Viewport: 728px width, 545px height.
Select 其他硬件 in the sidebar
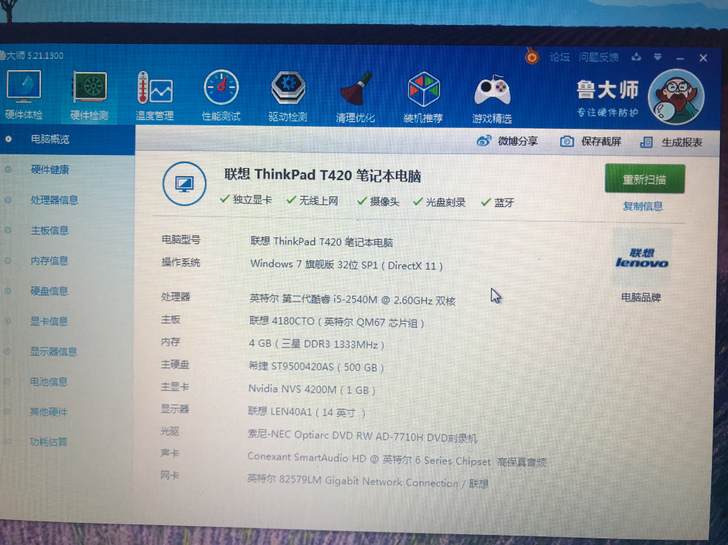coord(49,411)
